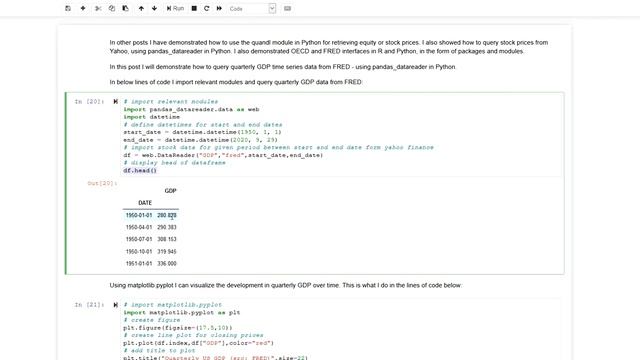The width and height of the screenshot is (640, 360).
Task: Select the In [20] cell prompt
Action: (89, 101)
